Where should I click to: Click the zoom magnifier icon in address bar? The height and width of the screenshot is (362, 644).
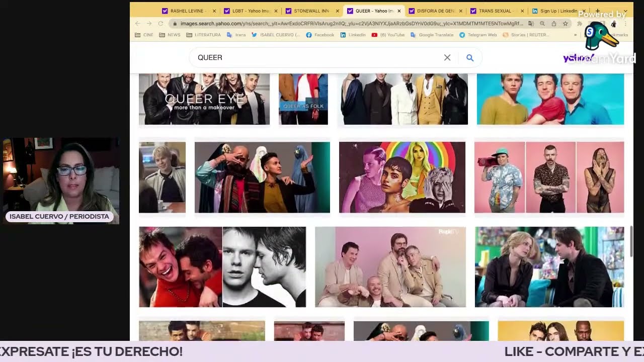tap(542, 24)
